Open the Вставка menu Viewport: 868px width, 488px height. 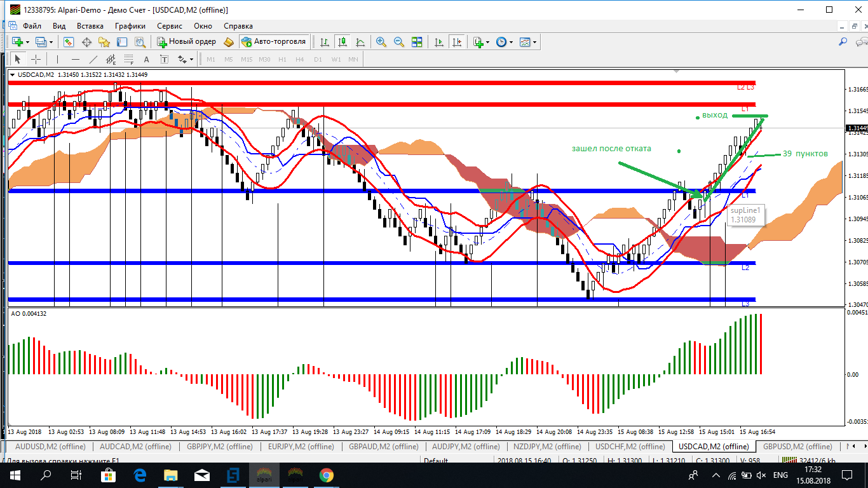pyautogui.click(x=90, y=26)
